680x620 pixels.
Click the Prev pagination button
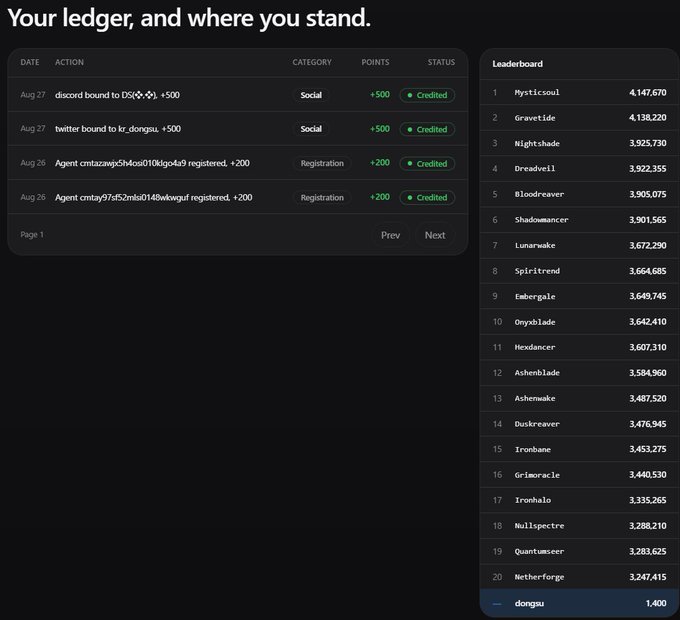(x=390, y=235)
